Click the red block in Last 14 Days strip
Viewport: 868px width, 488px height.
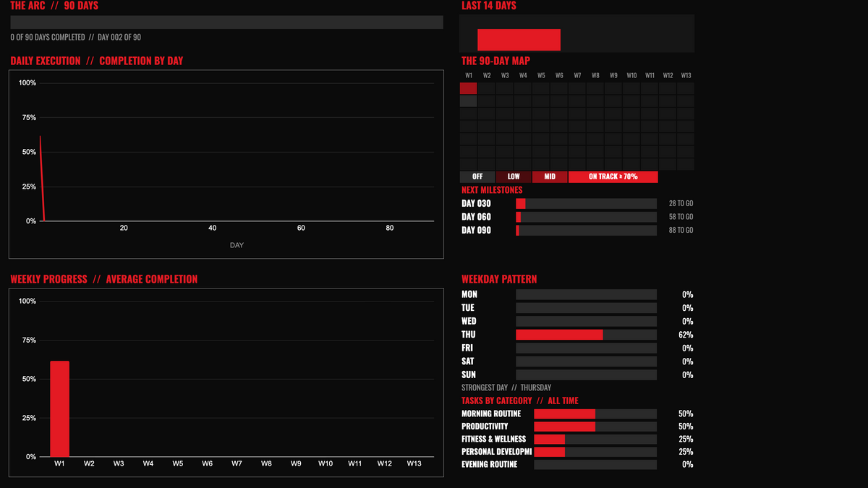(519, 40)
